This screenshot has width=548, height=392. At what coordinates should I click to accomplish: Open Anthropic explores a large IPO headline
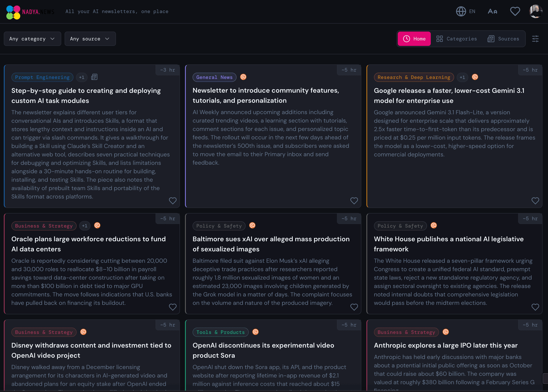pyautogui.click(x=446, y=345)
